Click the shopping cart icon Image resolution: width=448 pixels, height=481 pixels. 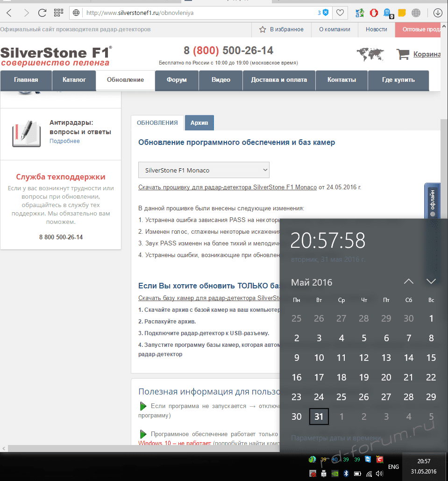(x=403, y=54)
